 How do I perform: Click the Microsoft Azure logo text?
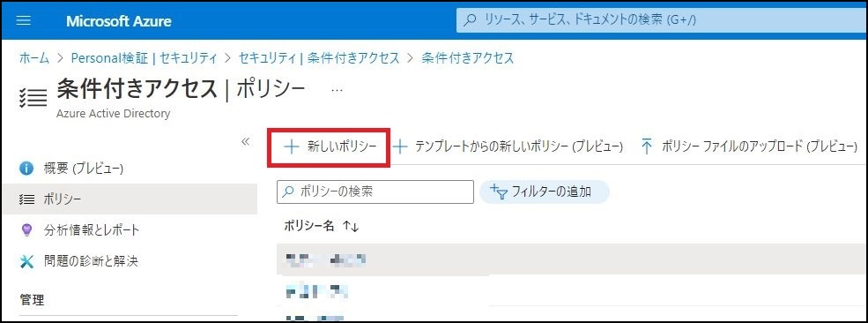pos(118,21)
